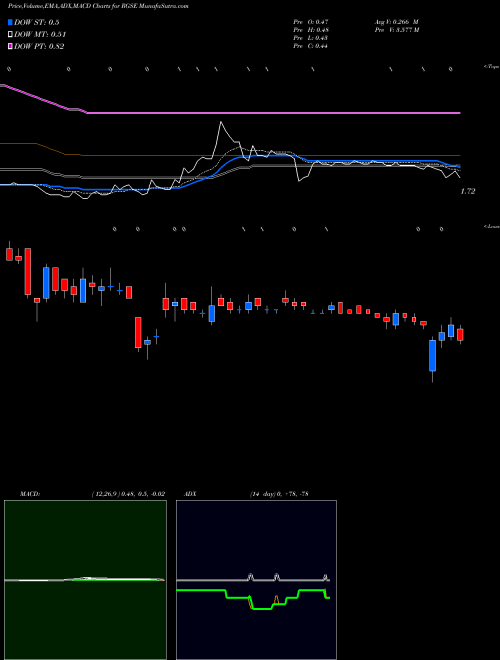Click the MACD '(12,26,9)' parameter values
500x660 pixels.
[x=128, y=494]
